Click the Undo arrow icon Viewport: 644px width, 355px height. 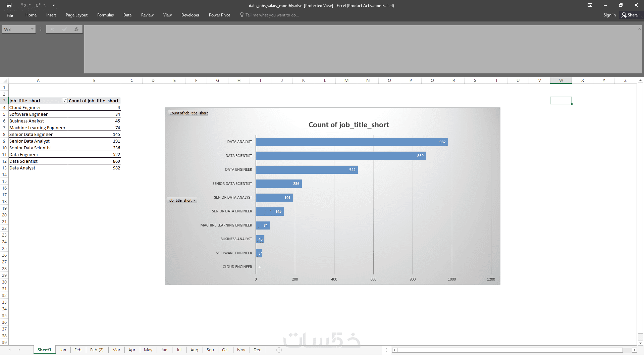tap(23, 5)
